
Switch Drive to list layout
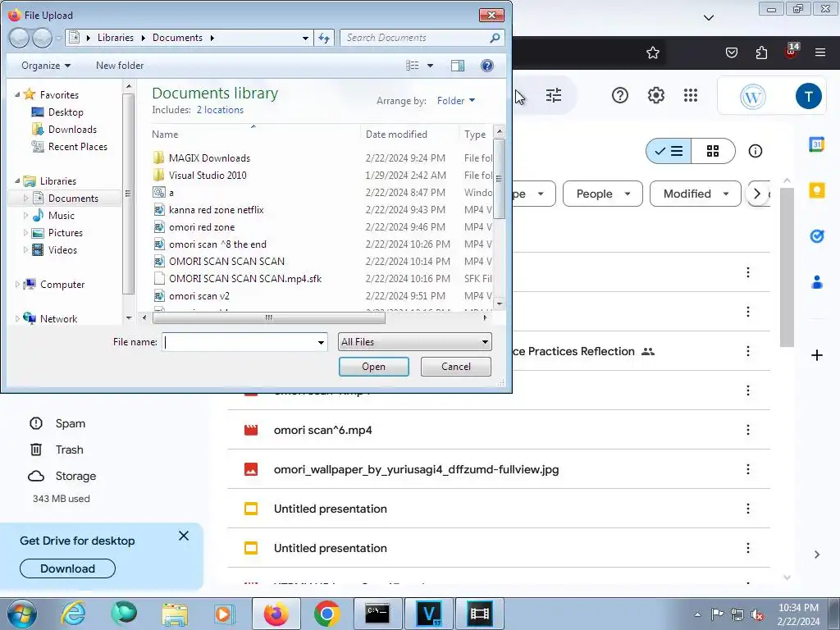click(669, 151)
